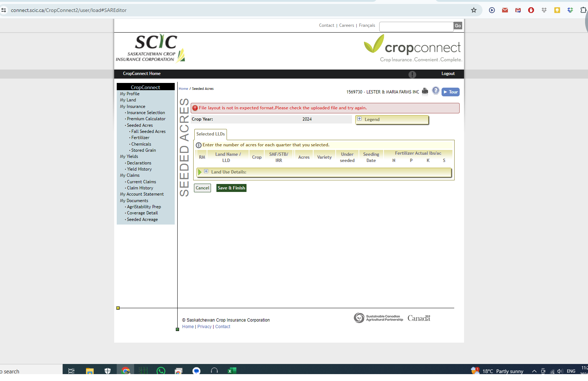Start the guided Tour

(x=451, y=92)
